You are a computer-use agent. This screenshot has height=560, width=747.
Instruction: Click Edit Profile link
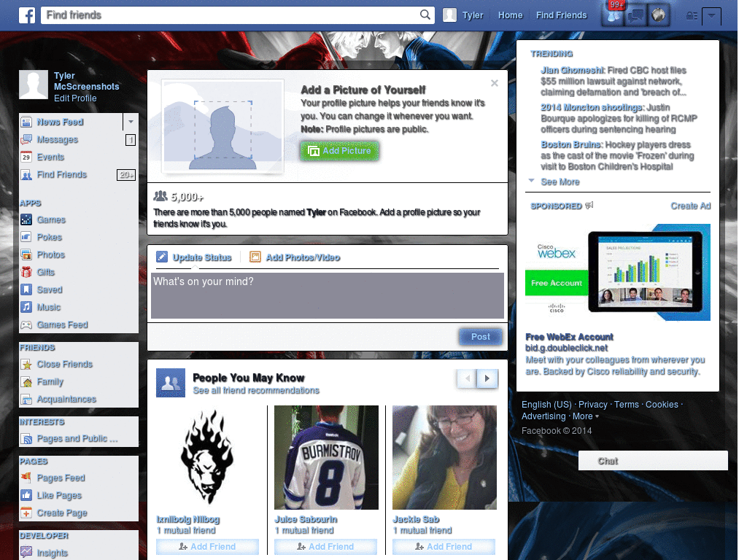tap(75, 98)
